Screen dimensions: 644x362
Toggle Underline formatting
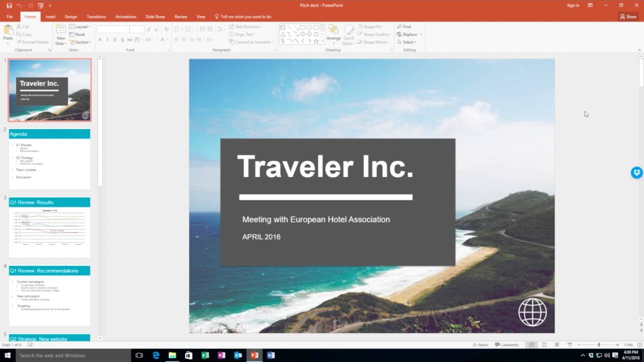click(x=115, y=40)
